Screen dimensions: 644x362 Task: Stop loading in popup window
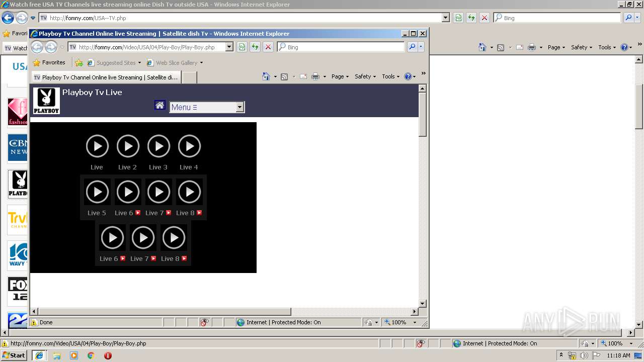(x=268, y=47)
